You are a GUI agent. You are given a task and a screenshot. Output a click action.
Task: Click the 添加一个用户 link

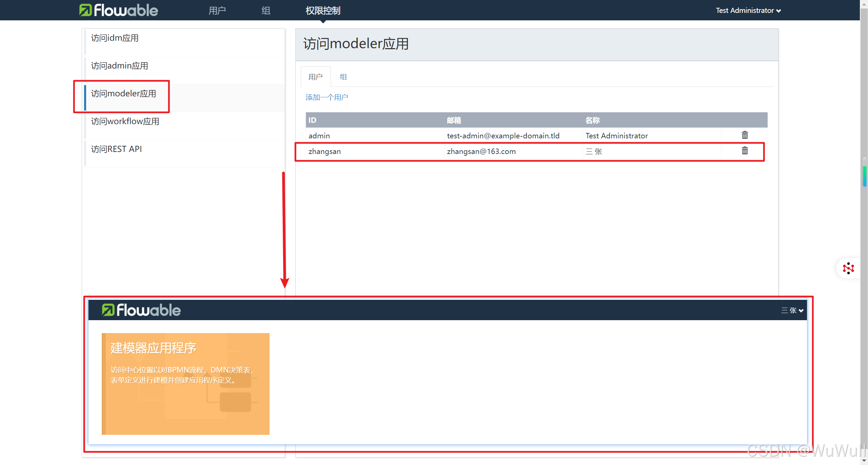click(327, 97)
